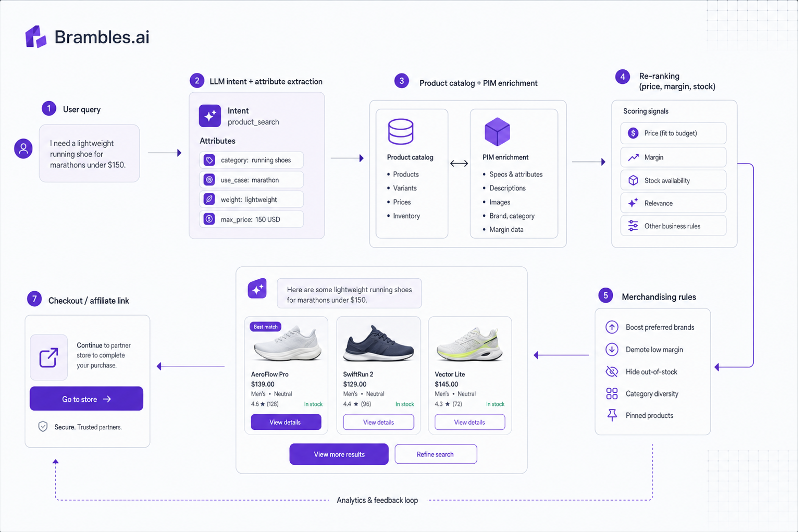Click the Category diversity grid icon
Image resolution: width=798 pixels, height=532 pixels.
tap(612, 394)
